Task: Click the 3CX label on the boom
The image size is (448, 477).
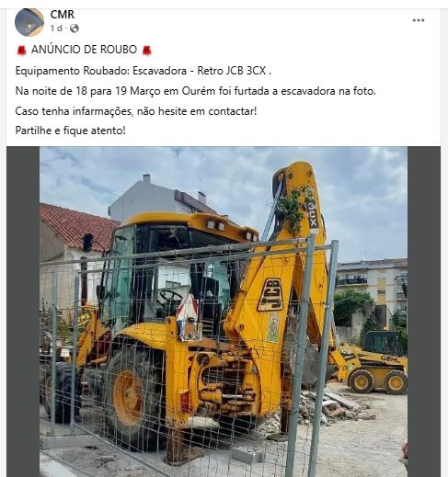Action: pos(312,215)
